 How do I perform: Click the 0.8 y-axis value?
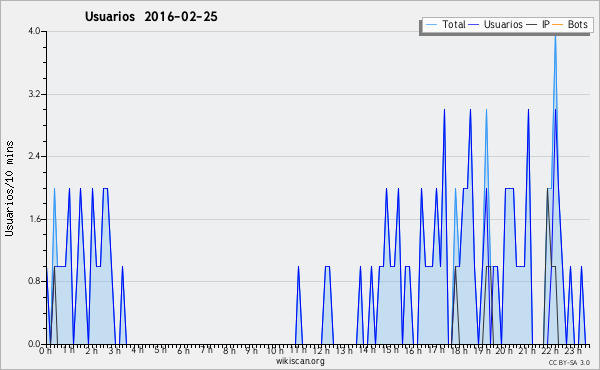click(x=34, y=281)
